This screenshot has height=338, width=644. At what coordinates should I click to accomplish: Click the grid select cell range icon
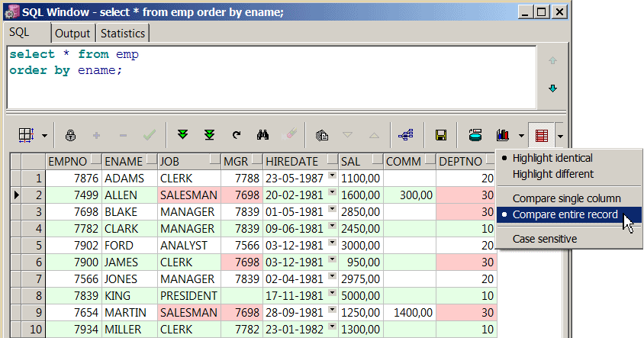tap(25, 135)
